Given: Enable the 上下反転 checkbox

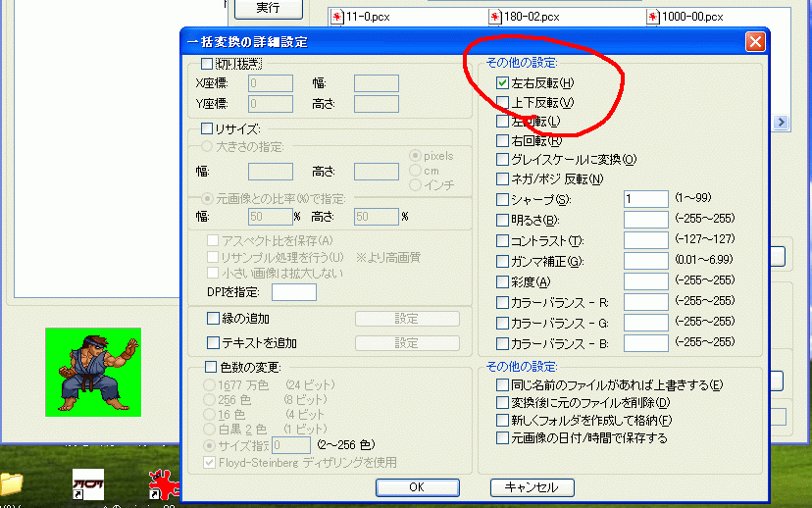Looking at the screenshot, I should click(x=503, y=102).
